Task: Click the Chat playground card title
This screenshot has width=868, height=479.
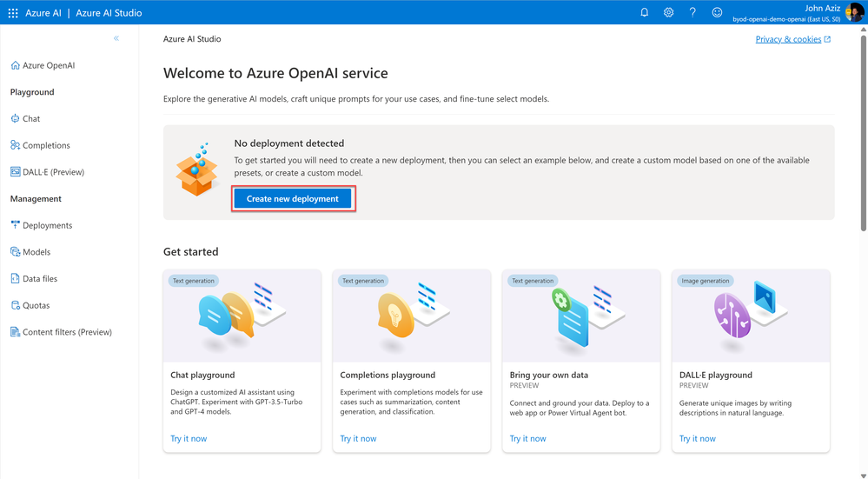Action: (202, 375)
